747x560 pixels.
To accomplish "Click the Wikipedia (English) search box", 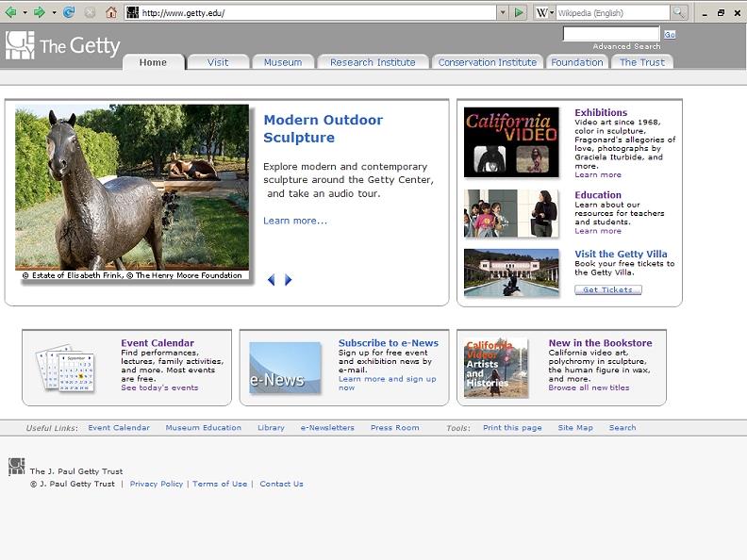I will click(x=613, y=13).
